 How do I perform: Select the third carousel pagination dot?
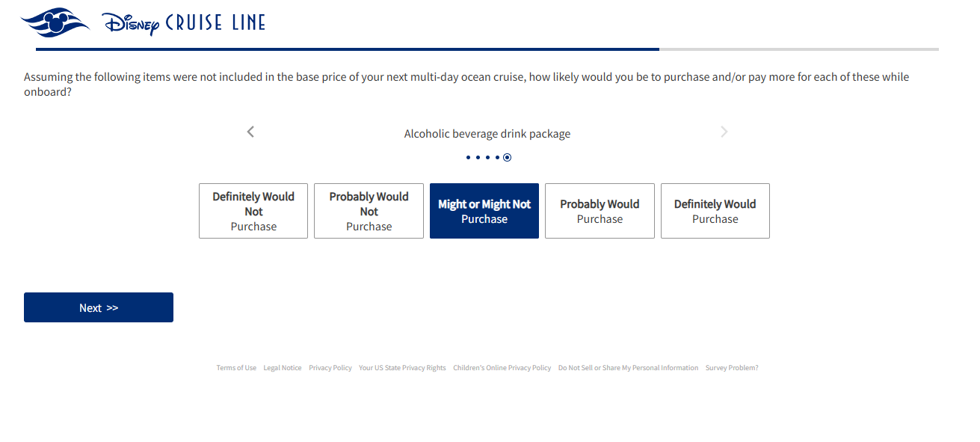pos(487,157)
